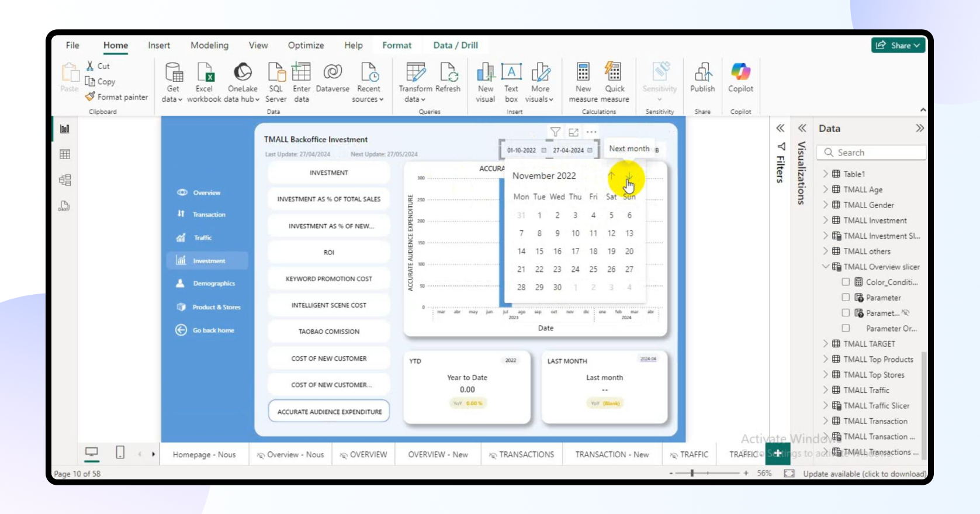
Task: Publish the report
Action: click(x=702, y=77)
